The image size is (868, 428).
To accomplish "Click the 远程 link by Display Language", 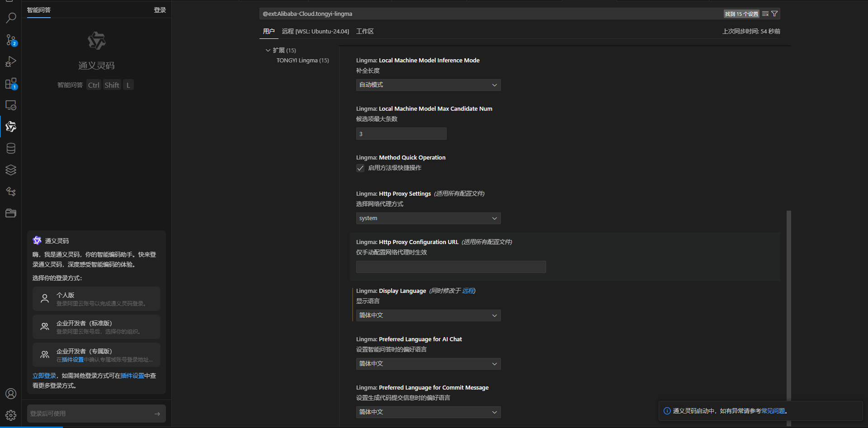I will point(468,291).
